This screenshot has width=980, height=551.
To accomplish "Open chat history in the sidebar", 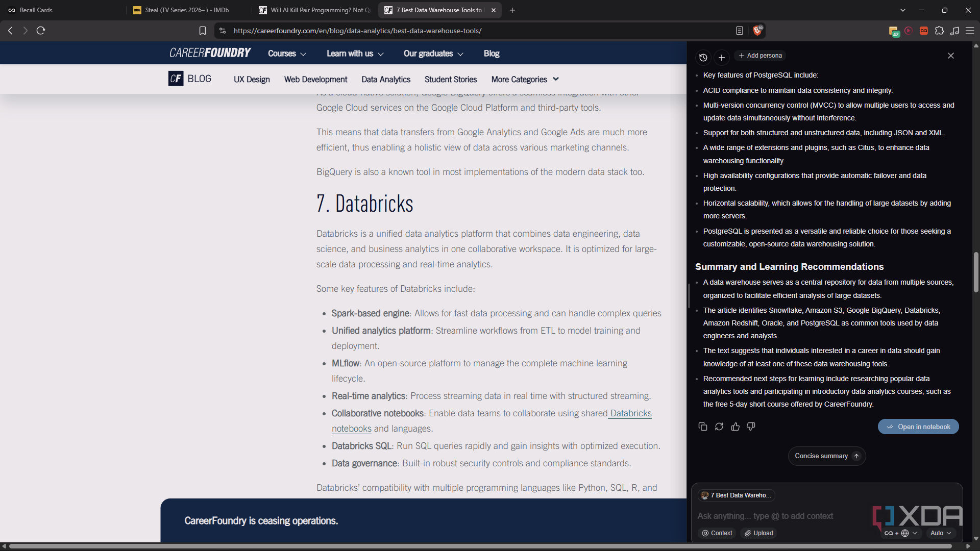I will tap(703, 57).
